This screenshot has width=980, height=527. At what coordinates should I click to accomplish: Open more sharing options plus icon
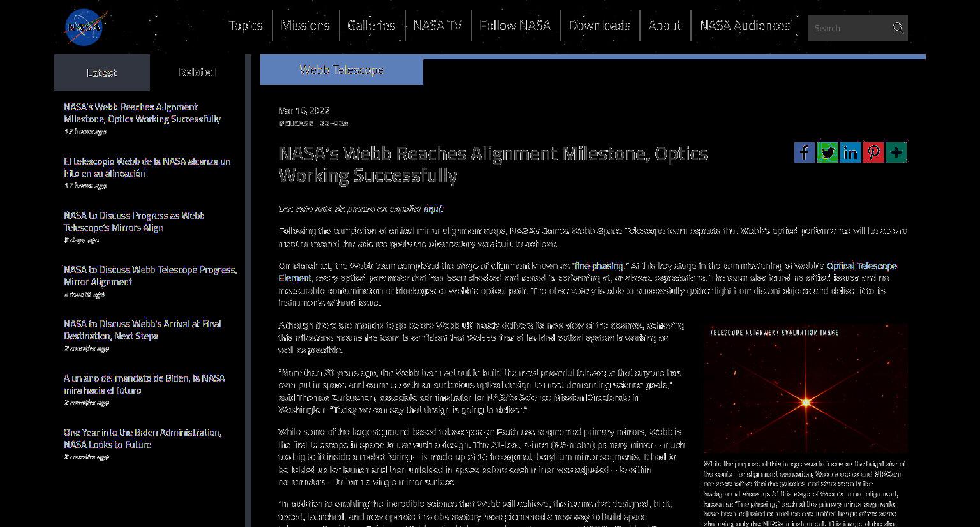coord(896,152)
